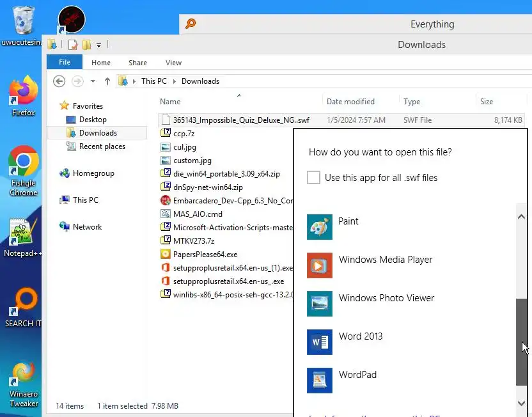Click Downloads in the address bar

pos(200,81)
